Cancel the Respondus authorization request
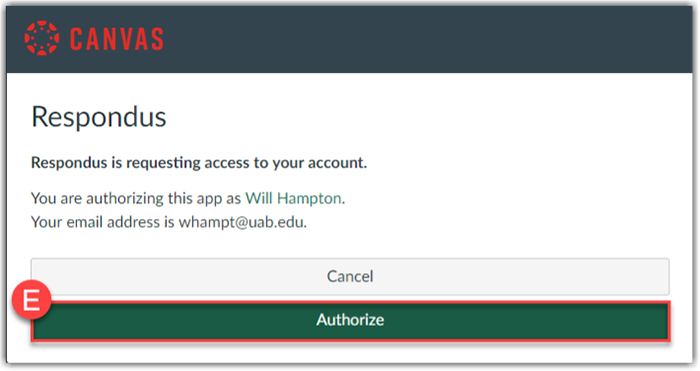Viewport: 700px width, 371px height. (350, 276)
